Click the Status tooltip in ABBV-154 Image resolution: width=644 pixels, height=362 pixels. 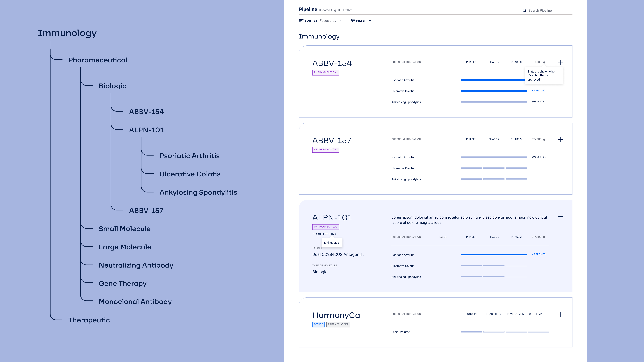[544, 75]
